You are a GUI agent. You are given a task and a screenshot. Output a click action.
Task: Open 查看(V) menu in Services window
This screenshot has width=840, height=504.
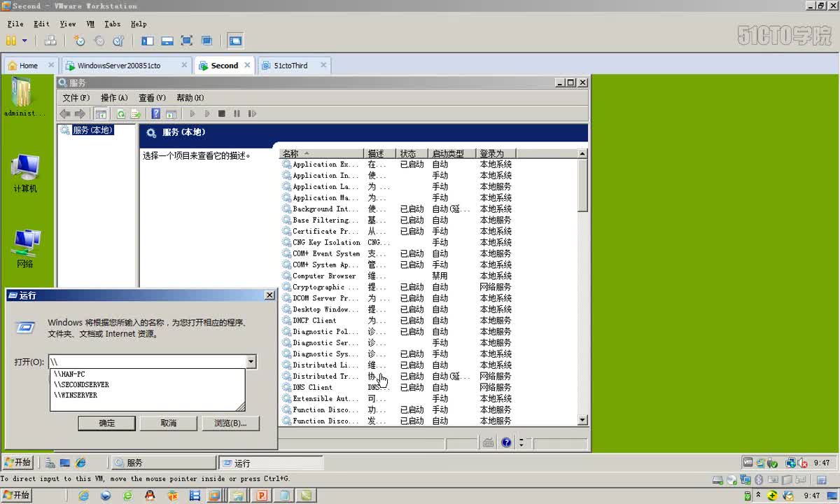point(152,98)
